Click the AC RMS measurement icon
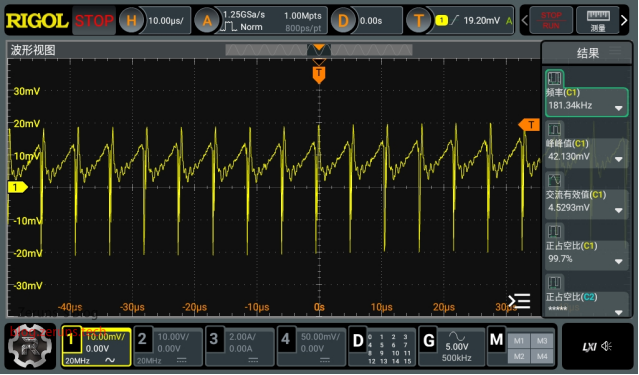This screenshot has width=639, height=375. coord(554,181)
